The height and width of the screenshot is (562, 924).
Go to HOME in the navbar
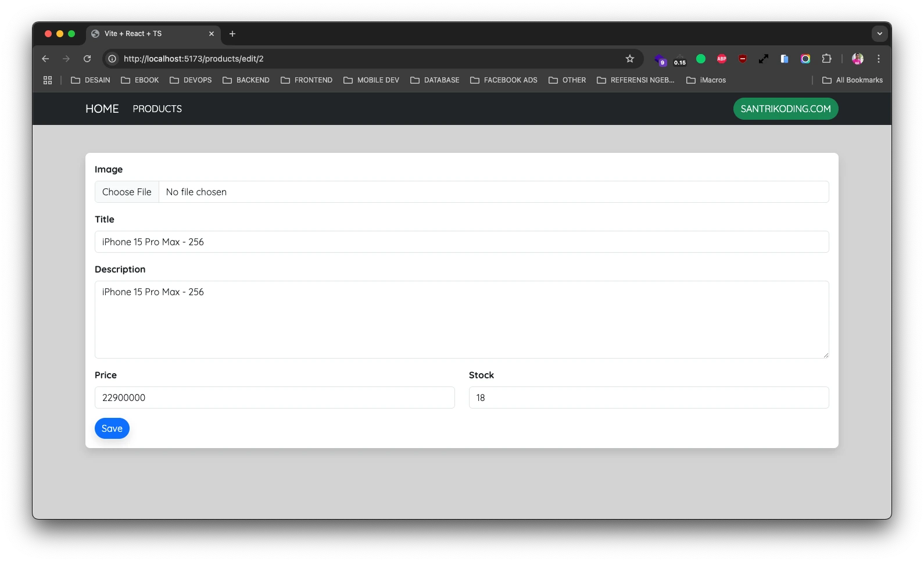tap(102, 109)
